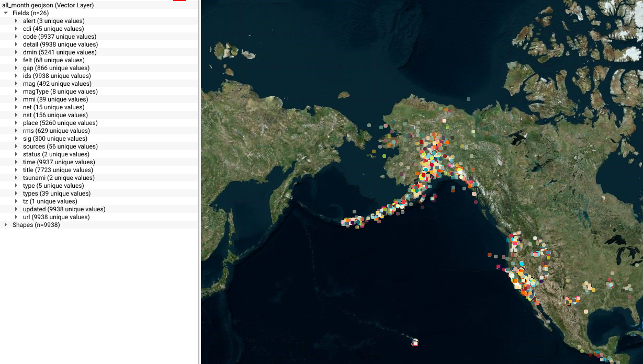Select the type (5 unique values) row
Viewport: 643px width, 364px height.
pos(53,186)
